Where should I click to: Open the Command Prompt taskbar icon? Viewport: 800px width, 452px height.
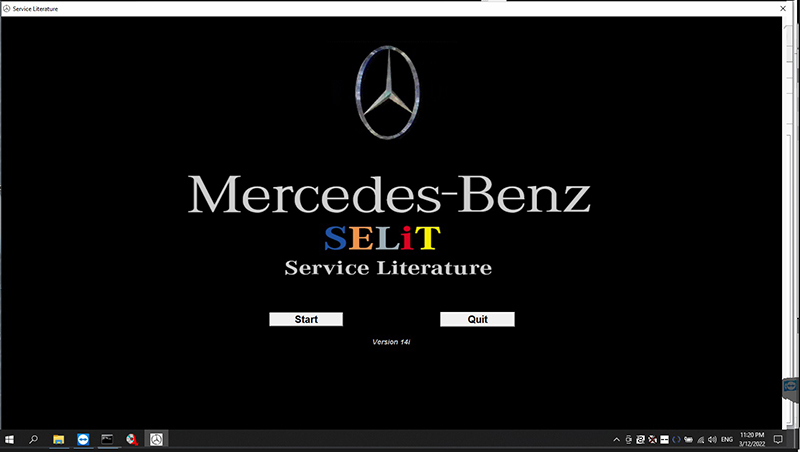pyautogui.click(x=107, y=439)
